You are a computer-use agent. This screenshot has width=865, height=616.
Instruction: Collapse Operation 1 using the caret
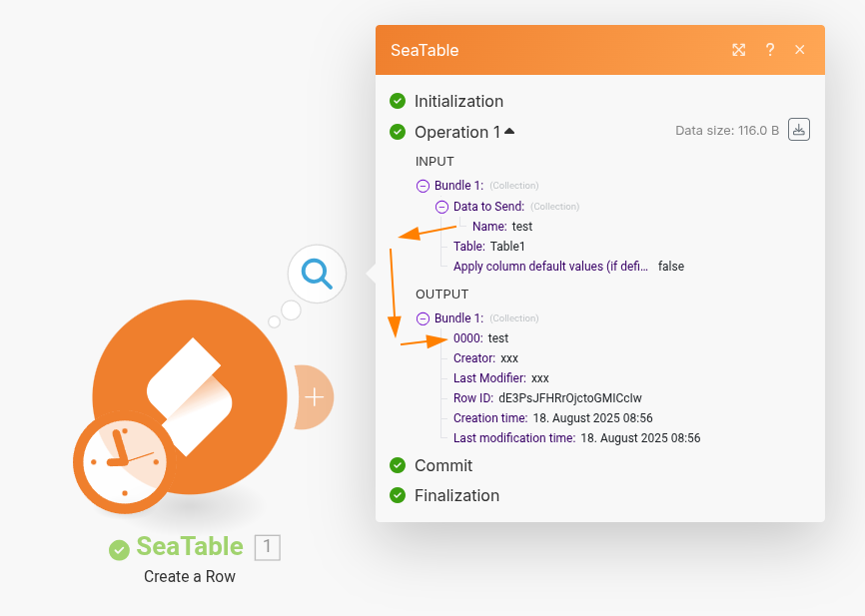click(509, 131)
